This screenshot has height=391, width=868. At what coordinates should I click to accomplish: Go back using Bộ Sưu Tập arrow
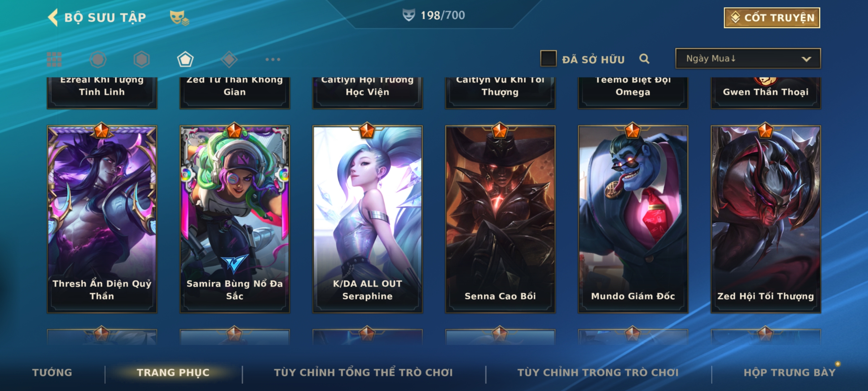coord(53,17)
